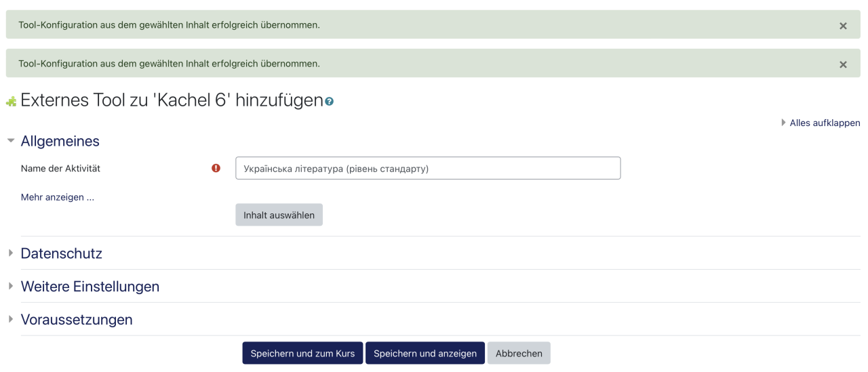Screen dimensions: 868x372
Task: Click the Allgemeines section heading text
Action: point(60,141)
